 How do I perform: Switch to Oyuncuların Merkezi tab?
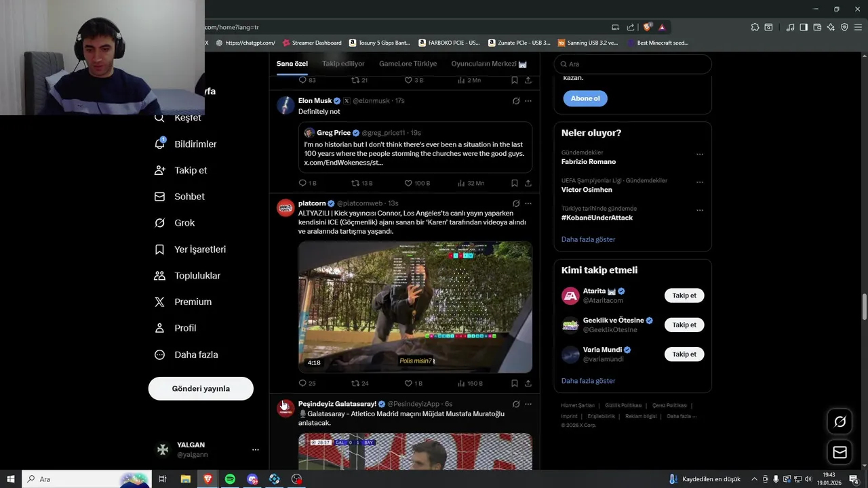coord(489,64)
